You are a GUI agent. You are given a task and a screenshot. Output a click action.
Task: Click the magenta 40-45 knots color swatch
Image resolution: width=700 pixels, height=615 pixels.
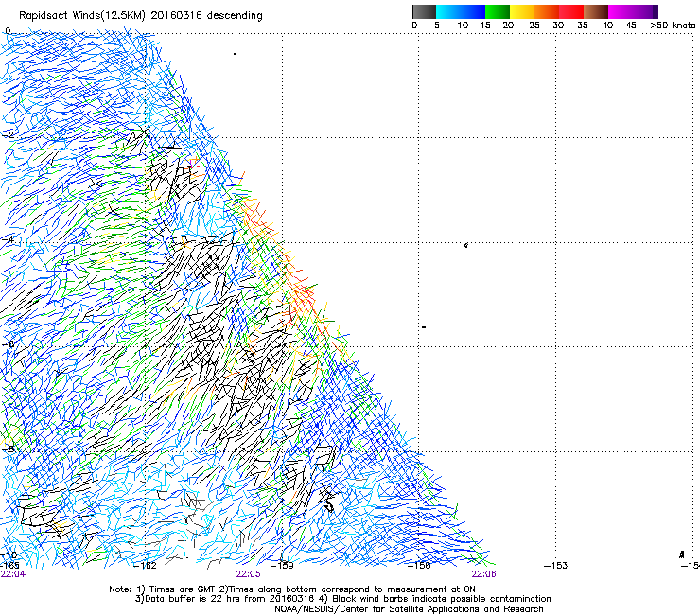point(621,11)
